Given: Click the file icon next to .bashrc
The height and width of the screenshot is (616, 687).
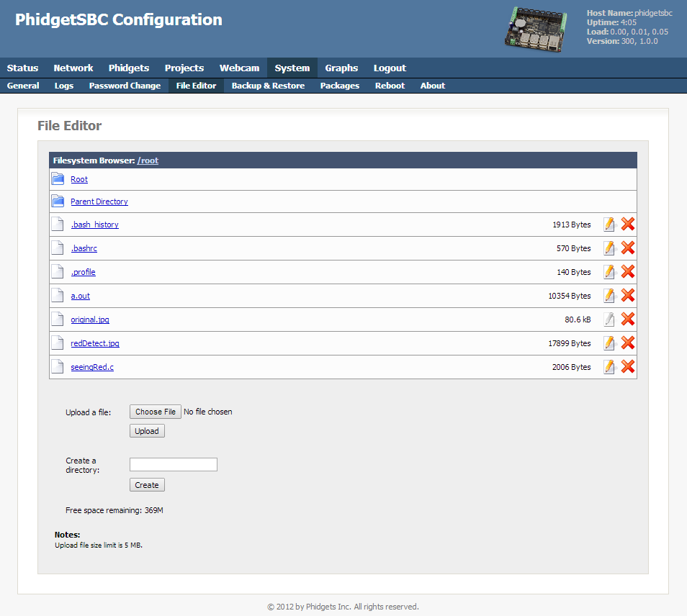Looking at the screenshot, I should point(58,248).
